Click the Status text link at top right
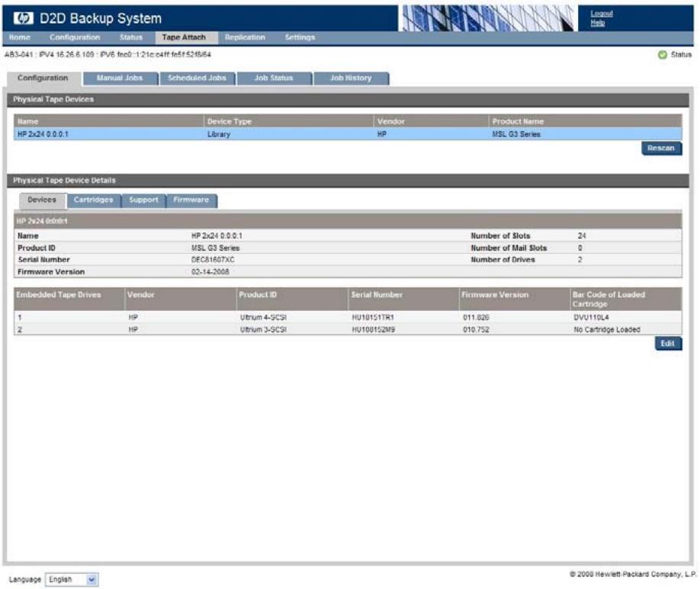700x589 pixels. (x=681, y=54)
